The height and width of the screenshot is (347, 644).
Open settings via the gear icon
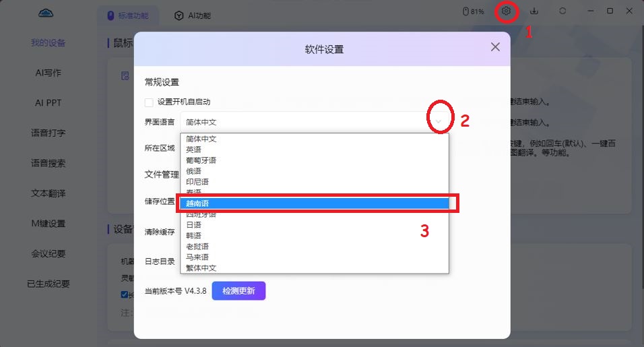coord(506,11)
